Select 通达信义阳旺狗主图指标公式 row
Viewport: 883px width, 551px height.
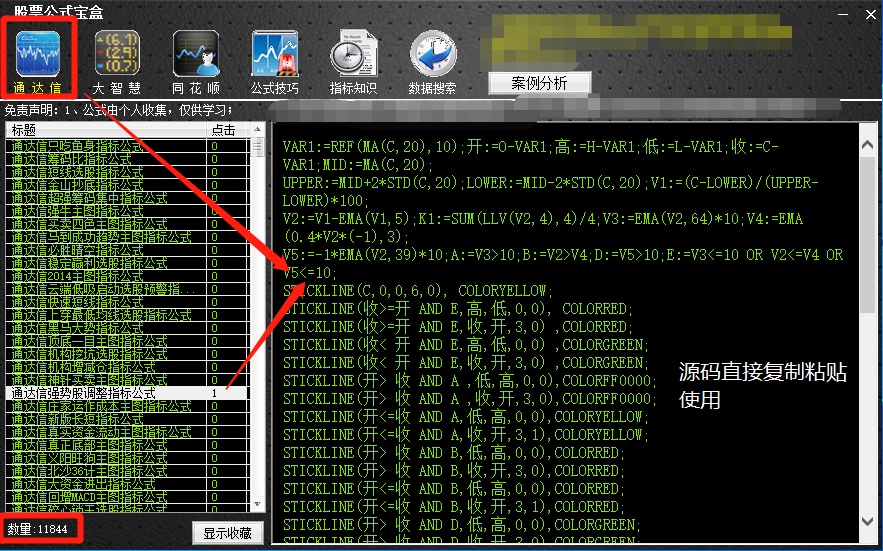point(128,458)
